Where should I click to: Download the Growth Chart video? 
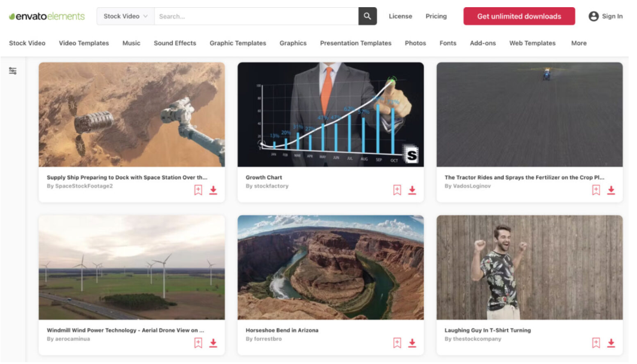coord(412,190)
